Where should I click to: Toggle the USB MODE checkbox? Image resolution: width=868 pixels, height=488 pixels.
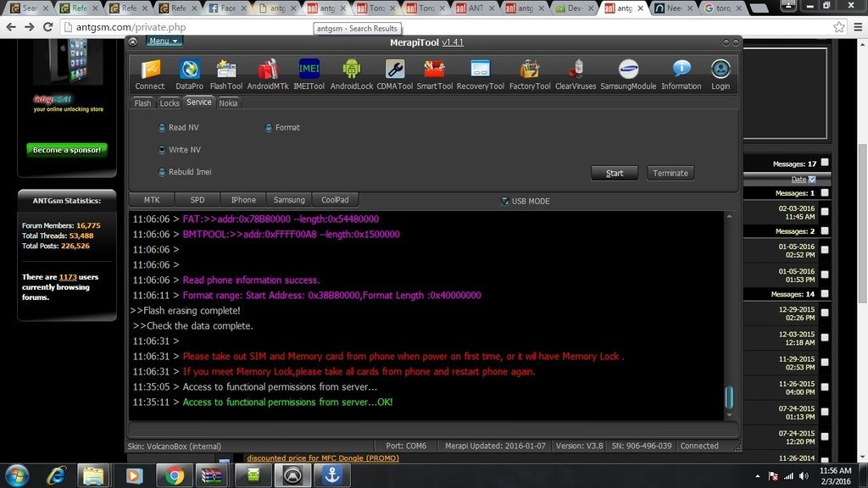(x=505, y=201)
